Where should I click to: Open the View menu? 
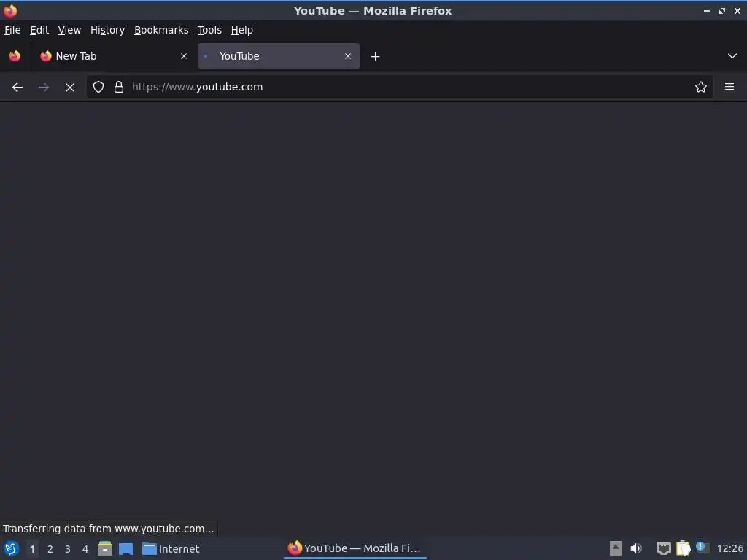[x=69, y=30]
